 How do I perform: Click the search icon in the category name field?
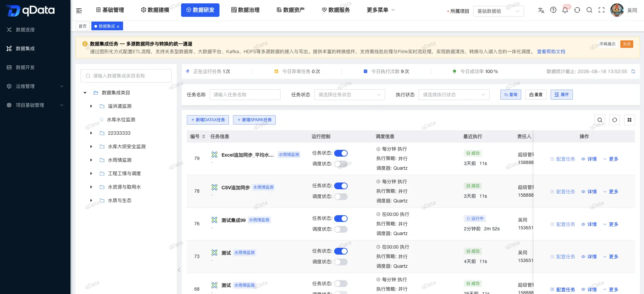[x=88, y=76]
